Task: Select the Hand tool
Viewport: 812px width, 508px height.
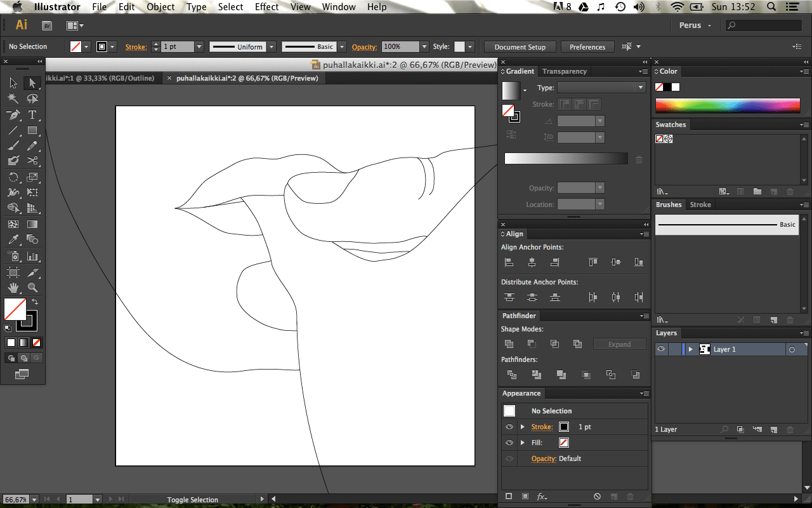Action: click(x=13, y=288)
